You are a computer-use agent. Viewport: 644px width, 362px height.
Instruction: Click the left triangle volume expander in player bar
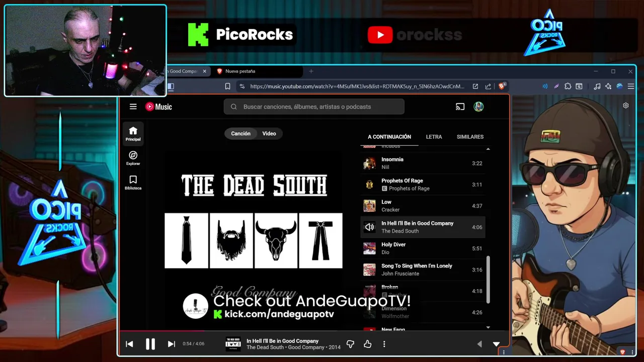[x=479, y=344]
